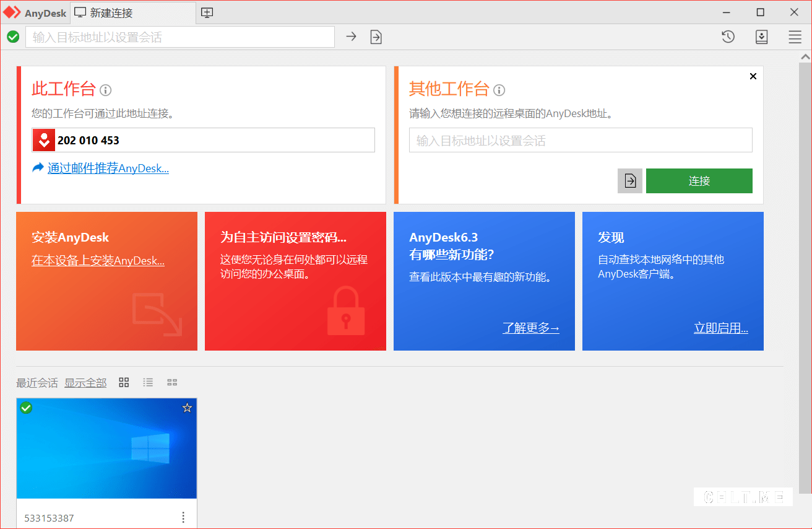Screen dimensions: 812x529
Task: Switch recent sessions to small tile view
Action: (172, 383)
